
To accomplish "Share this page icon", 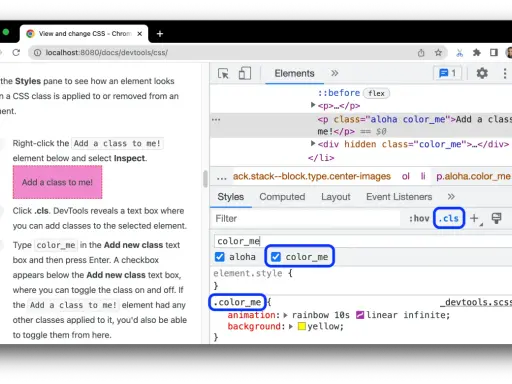I will (x=421, y=53).
